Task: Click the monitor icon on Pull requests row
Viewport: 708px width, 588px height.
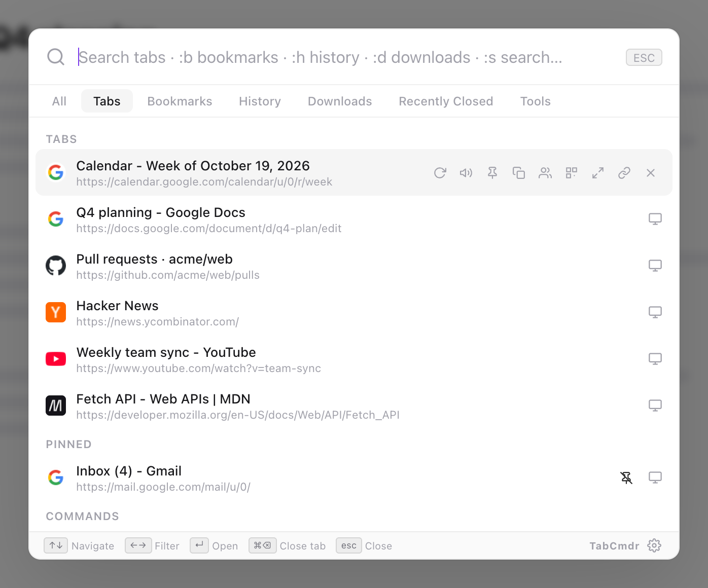Action: (x=655, y=266)
